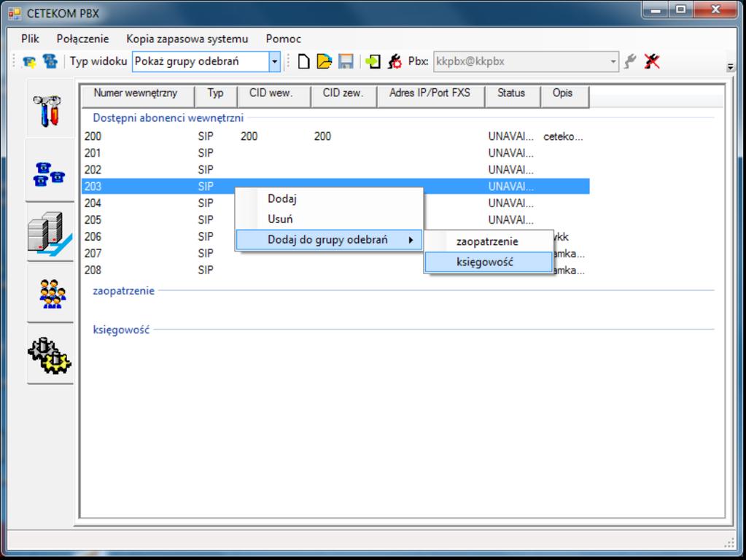Open the Połączenie menu
The width and height of the screenshot is (746, 560).
tap(82, 39)
